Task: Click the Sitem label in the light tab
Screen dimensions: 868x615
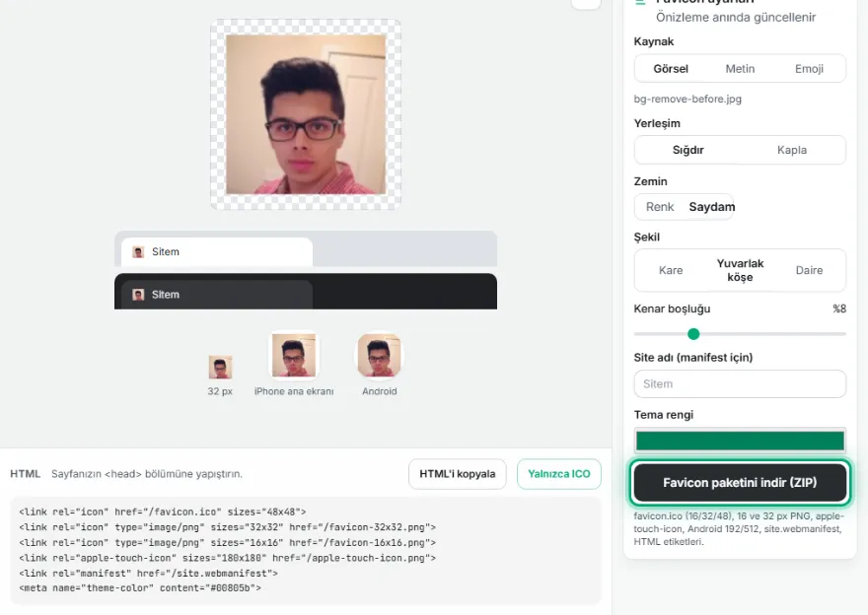Action: [x=166, y=251]
